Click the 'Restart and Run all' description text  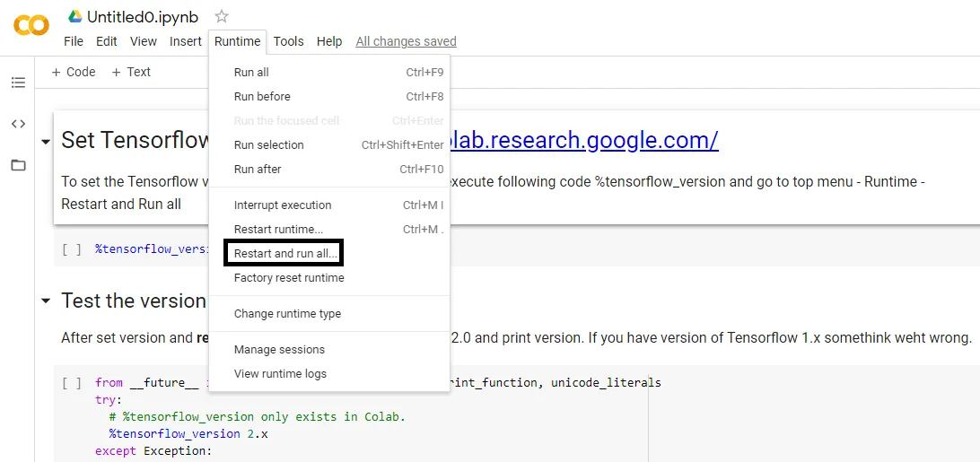(121, 205)
